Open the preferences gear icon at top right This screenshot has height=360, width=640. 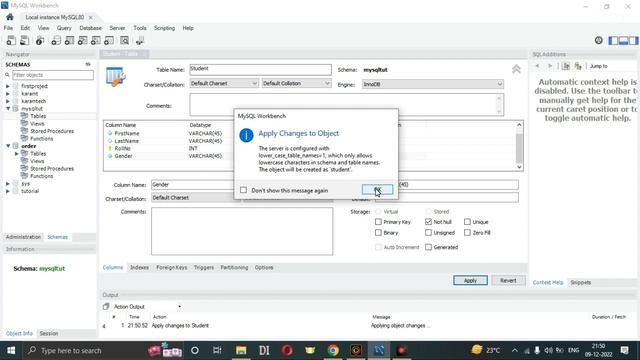598,40
